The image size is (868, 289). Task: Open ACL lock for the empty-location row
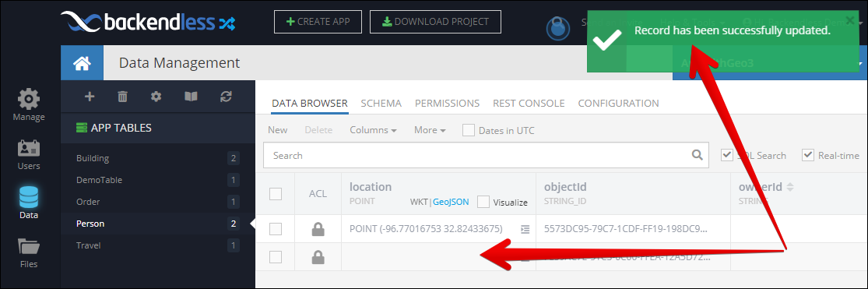coord(318,257)
